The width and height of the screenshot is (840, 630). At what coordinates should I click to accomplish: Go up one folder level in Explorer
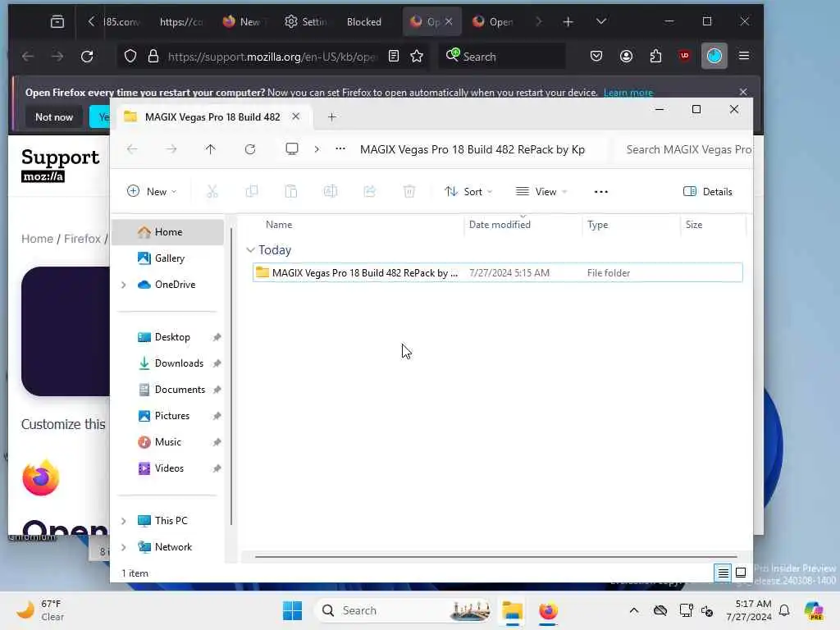click(x=211, y=149)
